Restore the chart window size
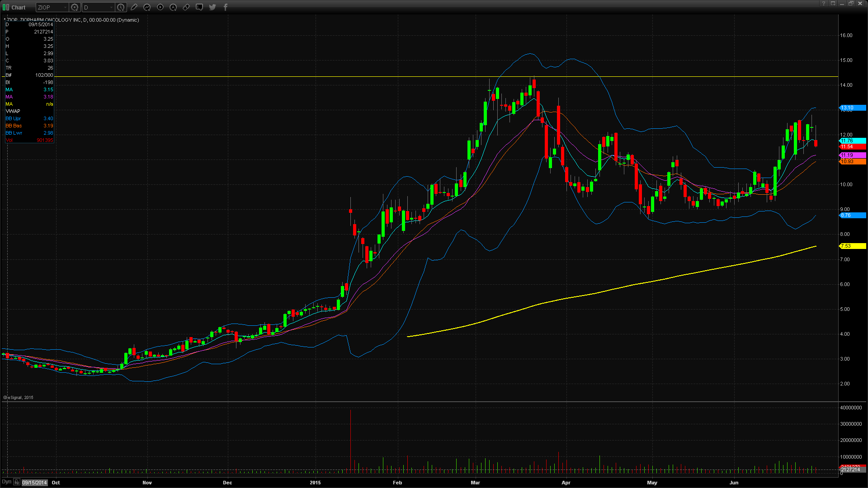This screenshot has height=488, width=868. tap(850, 4)
